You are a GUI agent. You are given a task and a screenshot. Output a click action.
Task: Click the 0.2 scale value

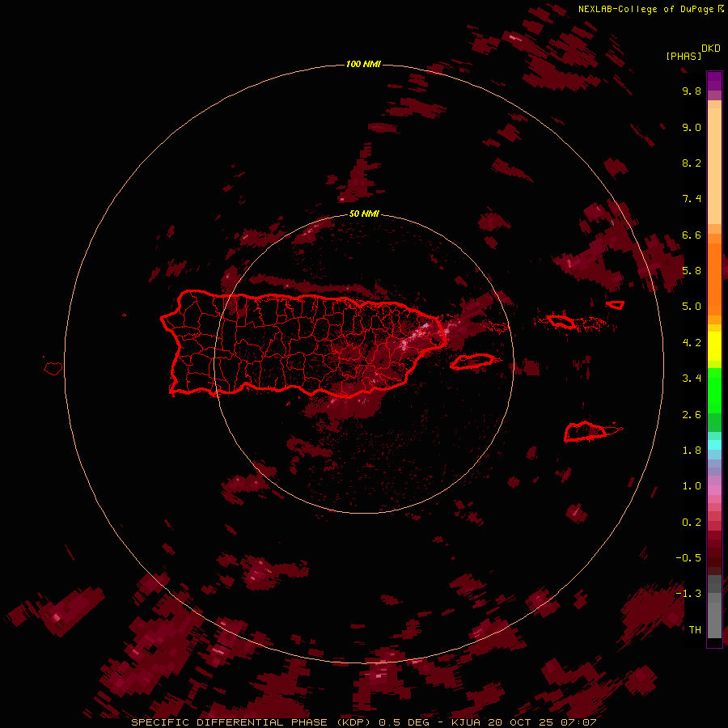click(x=692, y=522)
